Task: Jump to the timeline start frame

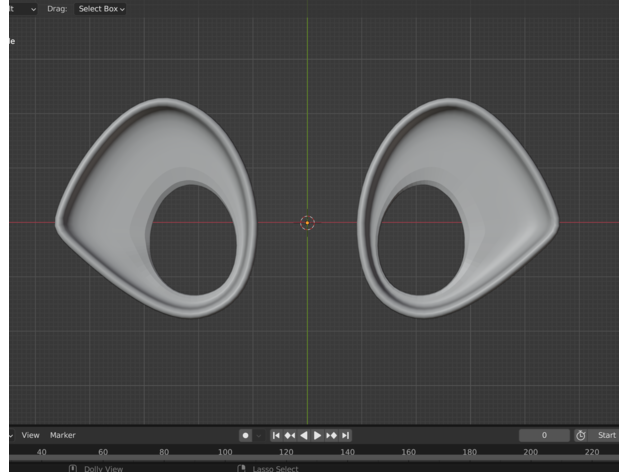Action: (277, 436)
